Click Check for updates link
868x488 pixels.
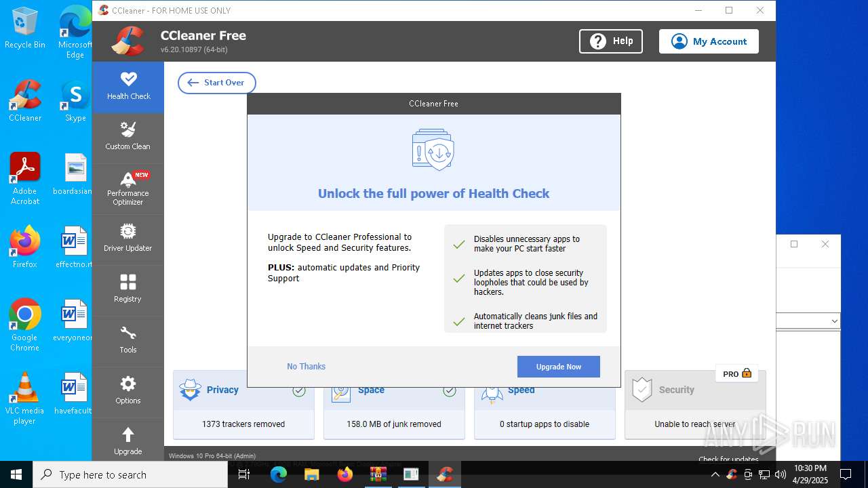[728, 459]
